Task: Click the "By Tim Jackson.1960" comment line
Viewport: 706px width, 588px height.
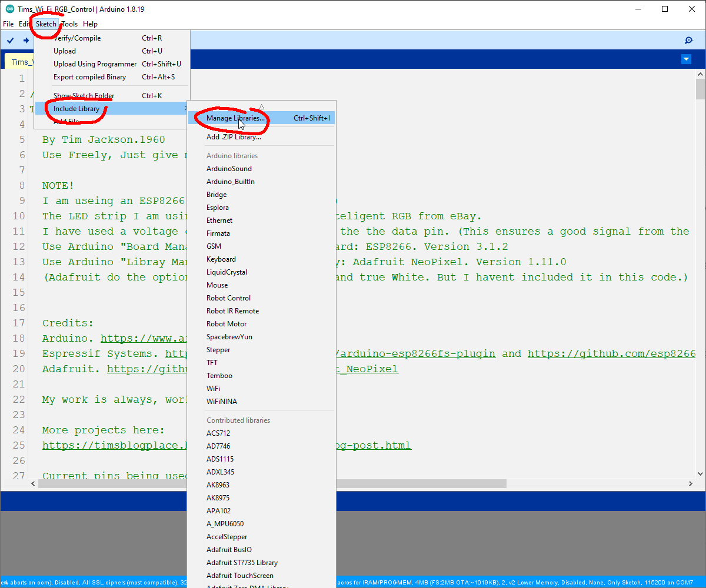Action: click(104, 140)
